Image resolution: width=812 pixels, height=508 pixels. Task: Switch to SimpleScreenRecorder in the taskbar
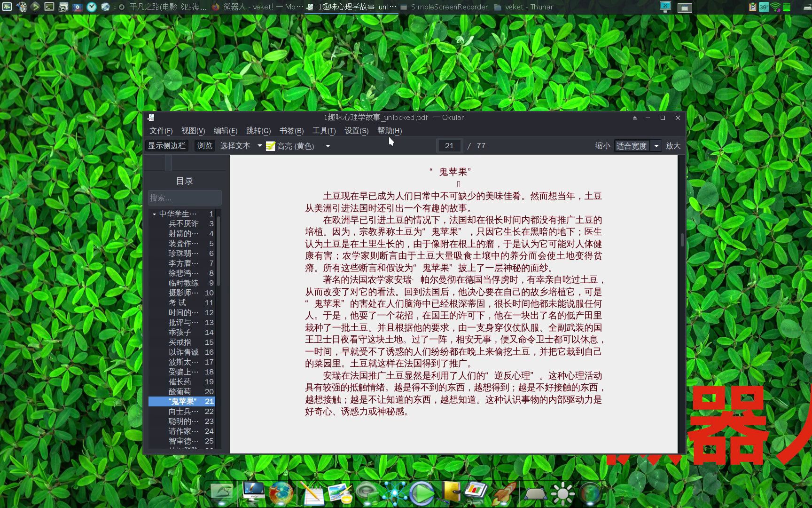(445, 7)
